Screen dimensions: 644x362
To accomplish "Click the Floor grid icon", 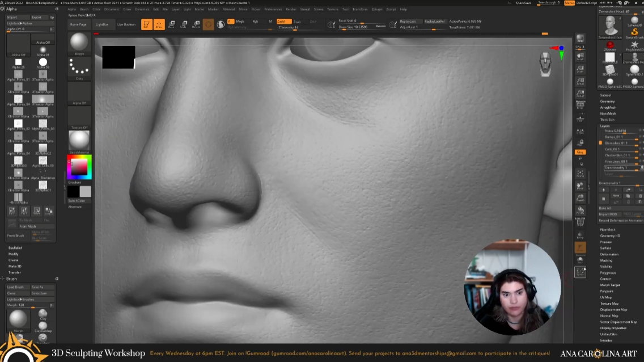I will [x=580, y=119].
